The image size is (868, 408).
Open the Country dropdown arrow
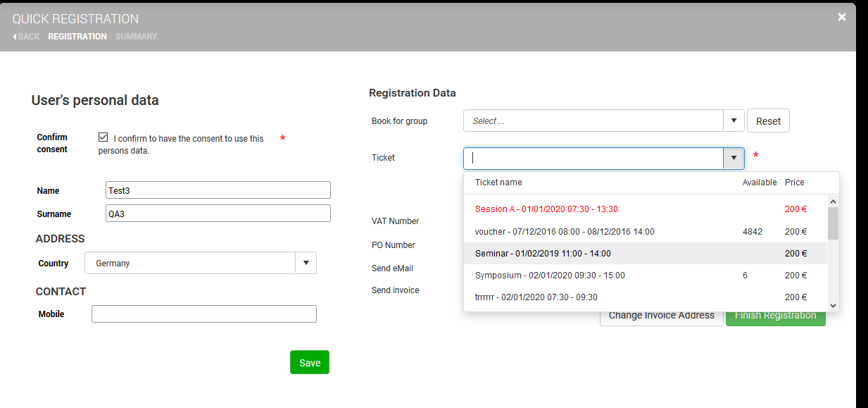[306, 263]
